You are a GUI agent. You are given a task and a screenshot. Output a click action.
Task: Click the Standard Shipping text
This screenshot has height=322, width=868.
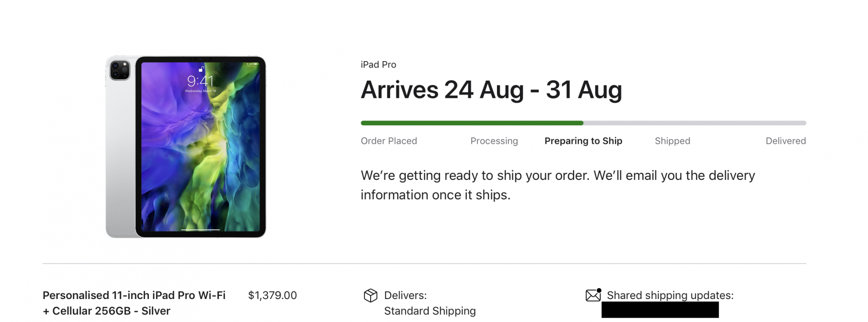pos(430,311)
